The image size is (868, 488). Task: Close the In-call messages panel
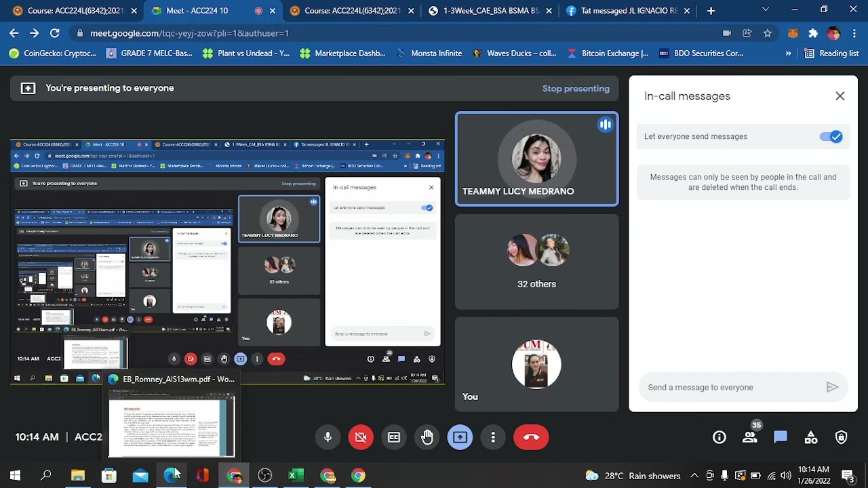point(840,96)
